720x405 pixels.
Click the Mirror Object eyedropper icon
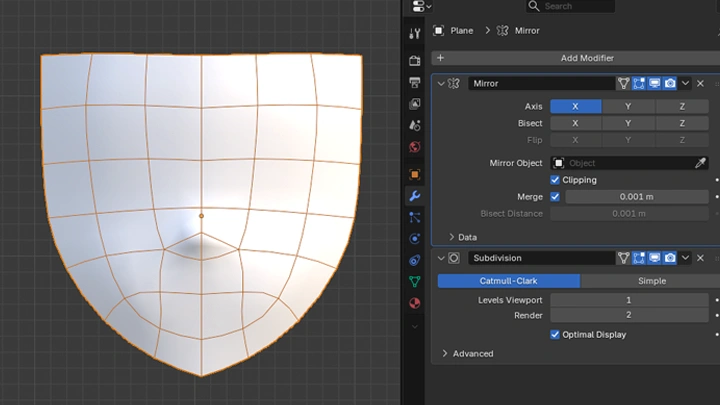click(701, 163)
